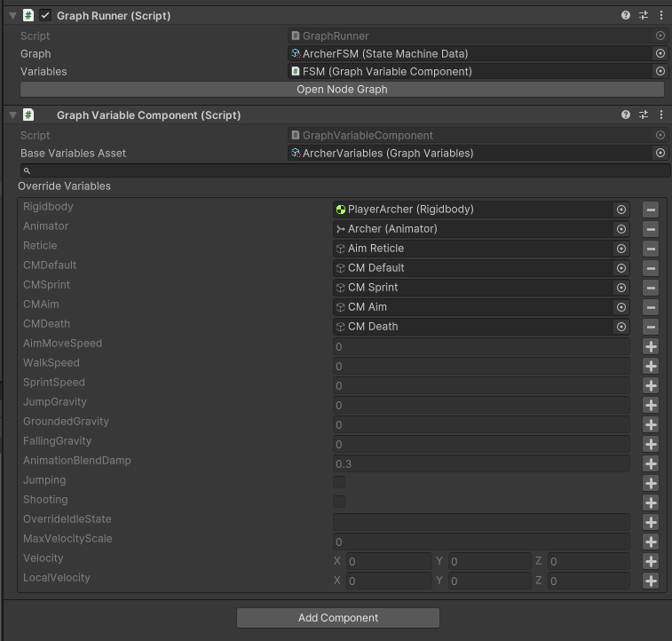
Task: Click the Open Node Graph button
Action: [342, 89]
